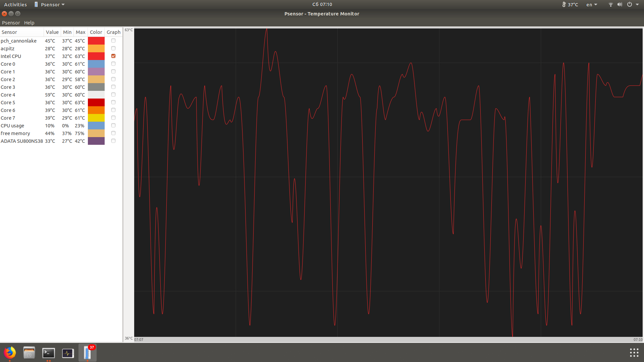Open the en language dropdown
This screenshot has height=362, width=644.
coord(591,5)
